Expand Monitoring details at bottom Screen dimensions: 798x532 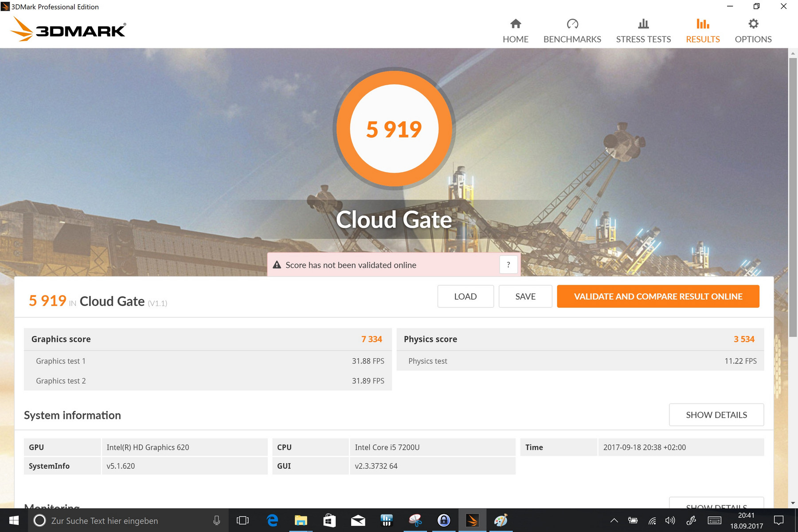(716, 504)
